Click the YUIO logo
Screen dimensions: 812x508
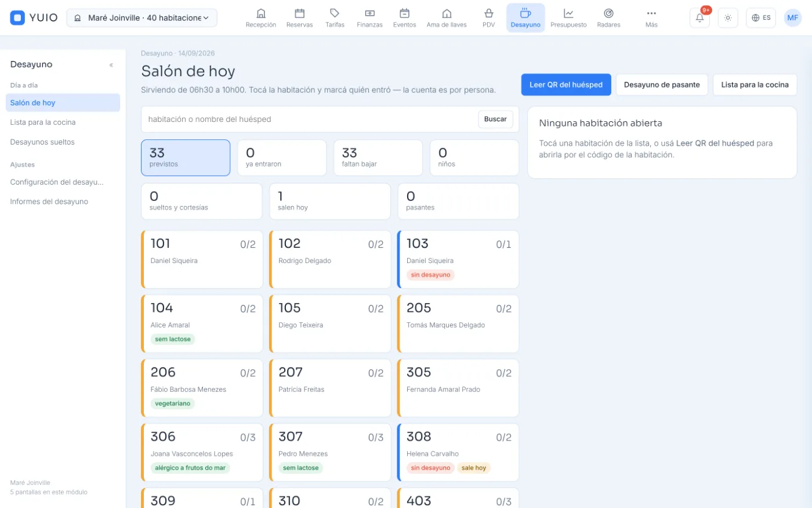point(34,18)
